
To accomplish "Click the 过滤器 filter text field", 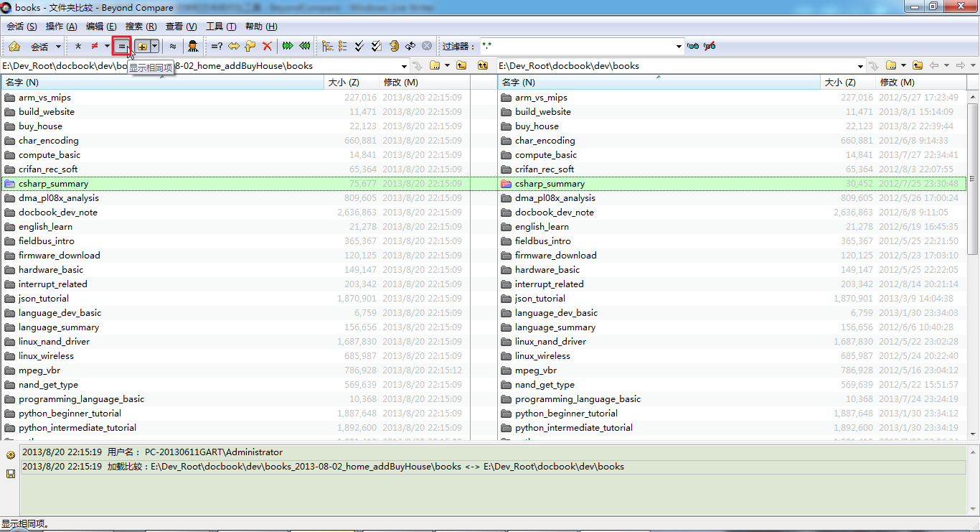I will pos(577,47).
